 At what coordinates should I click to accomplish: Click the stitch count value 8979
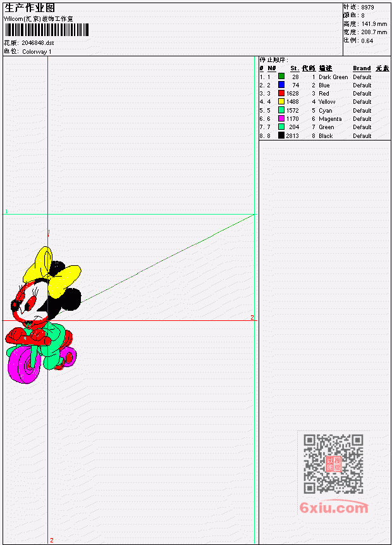point(367,7)
